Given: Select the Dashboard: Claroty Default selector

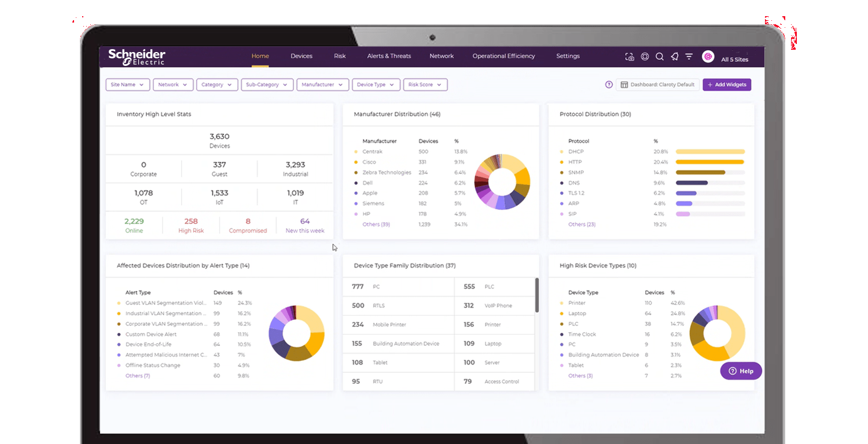Looking at the screenshot, I should [x=657, y=84].
